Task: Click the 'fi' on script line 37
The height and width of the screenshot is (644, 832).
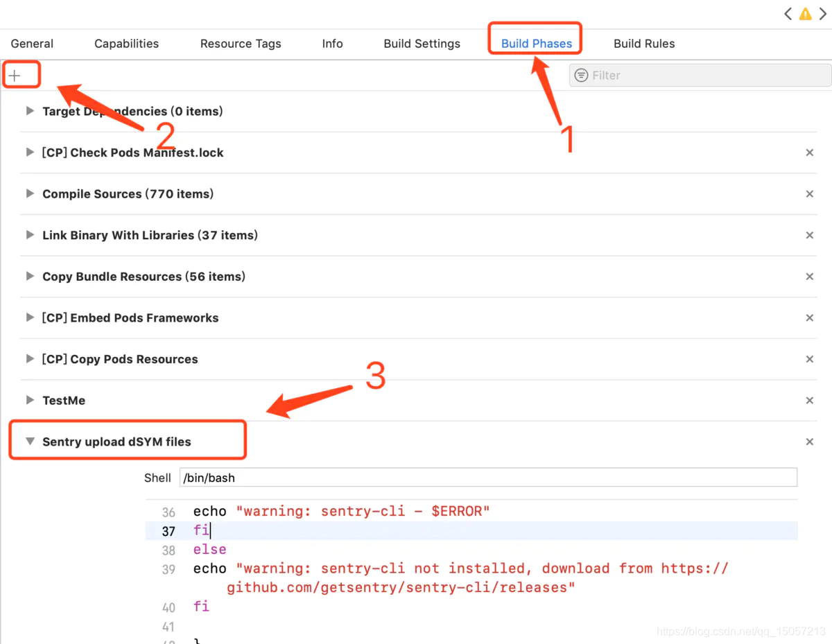Action: coord(200,530)
